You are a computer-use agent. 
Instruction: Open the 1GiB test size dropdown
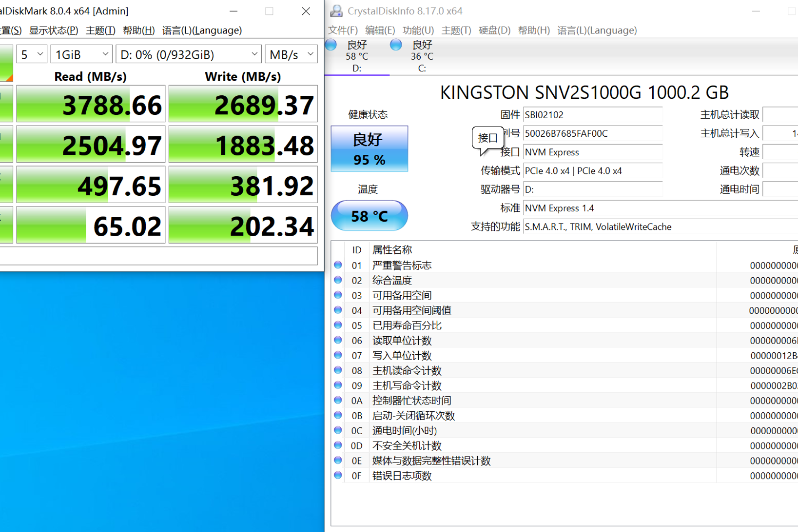click(81, 54)
